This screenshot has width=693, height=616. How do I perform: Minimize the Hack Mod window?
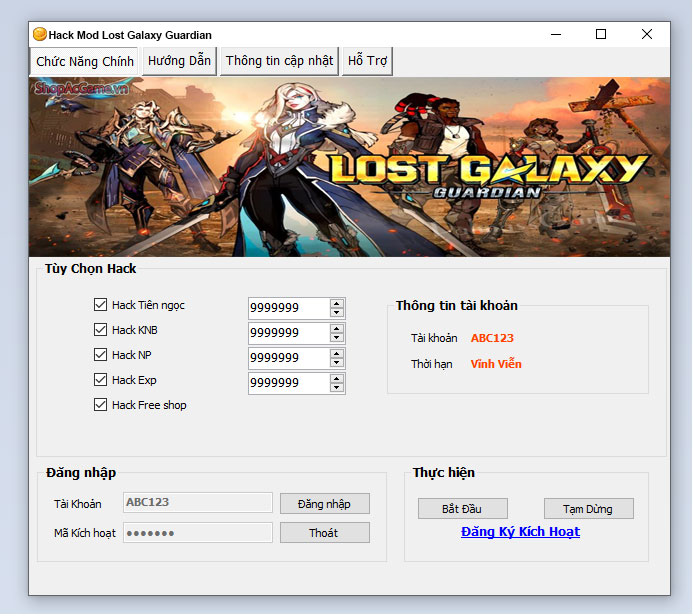point(556,34)
